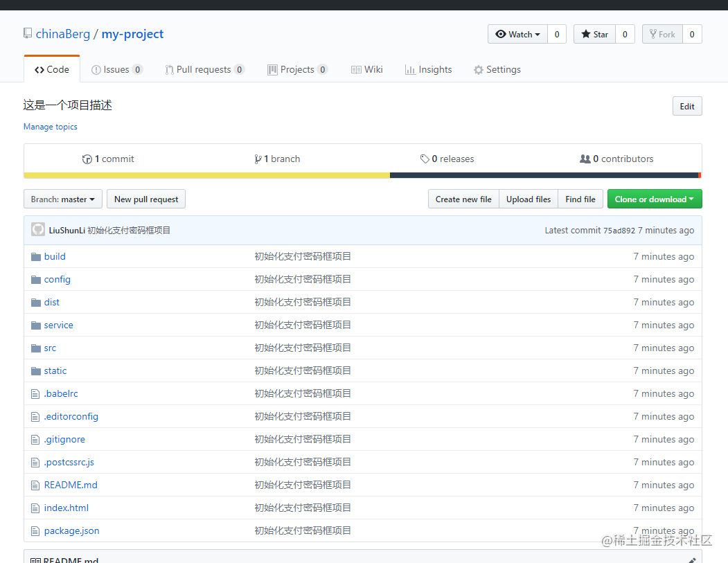This screenshot has height=563, width=728.
Task: Open the .babelrc file
Action: (61, 393)
